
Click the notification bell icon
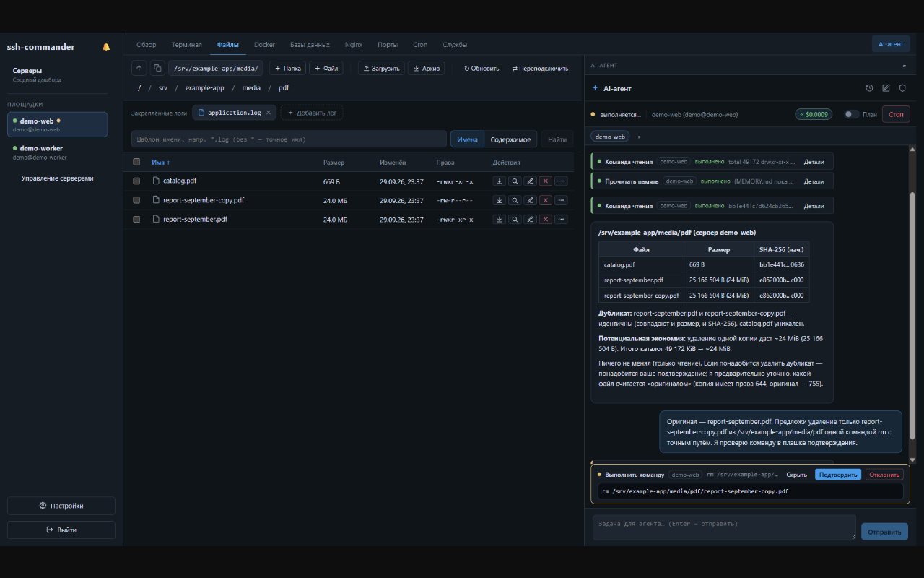point(106,47)
